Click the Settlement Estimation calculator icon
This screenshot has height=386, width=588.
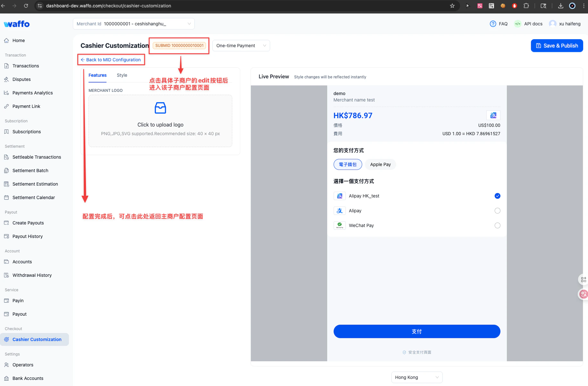pyautogui.click(x=6, y=184)
